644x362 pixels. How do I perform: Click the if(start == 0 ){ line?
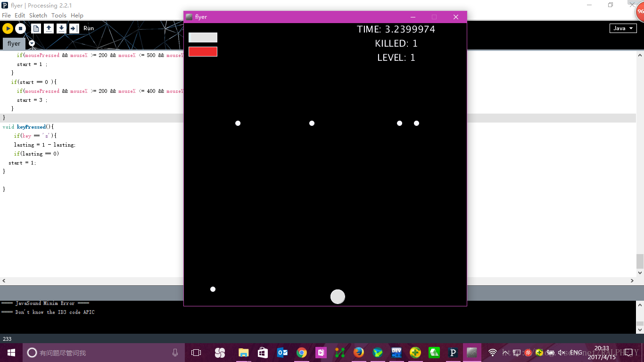click(x=33, y=82)
